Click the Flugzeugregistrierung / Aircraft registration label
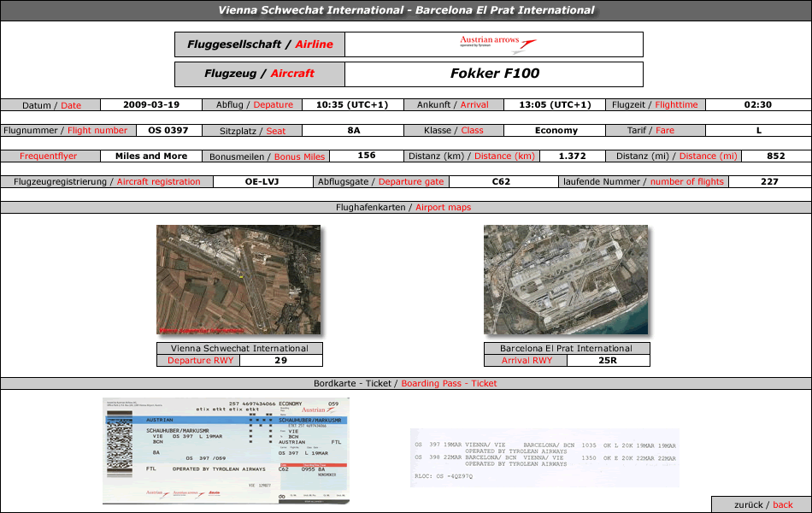 coord(107,182)
